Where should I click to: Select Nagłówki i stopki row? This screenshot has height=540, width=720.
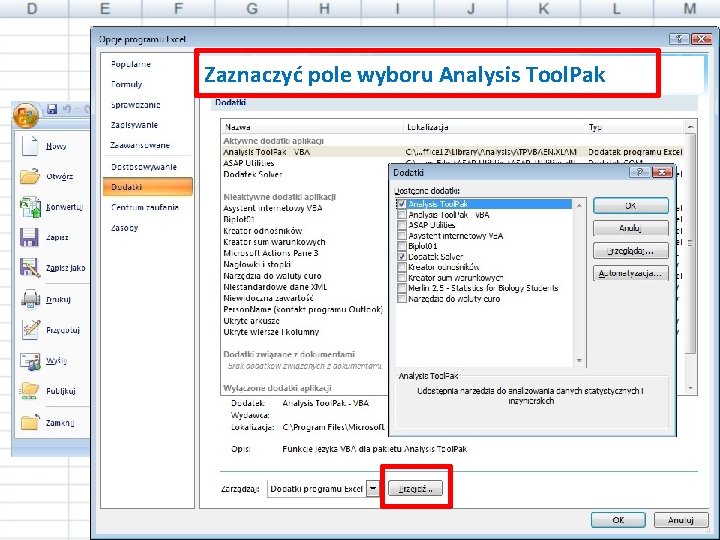(x=257, y=264)
